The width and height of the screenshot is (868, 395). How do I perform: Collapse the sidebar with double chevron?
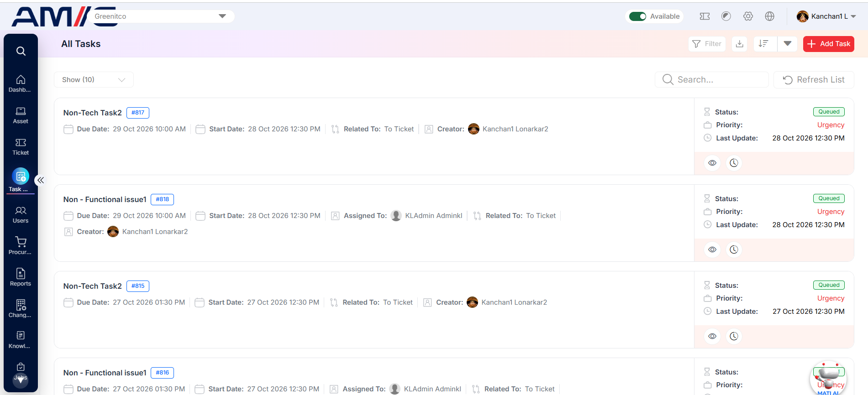tap(41, 180)
